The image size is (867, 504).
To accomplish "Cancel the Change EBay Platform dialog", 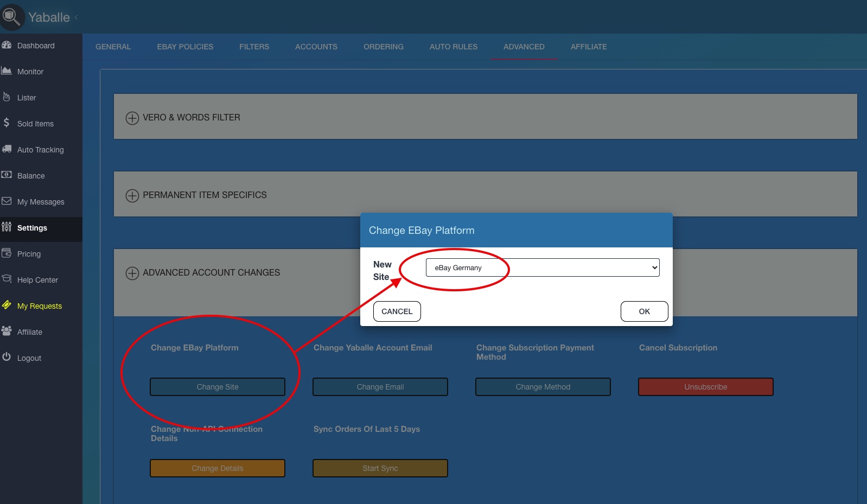I will tap(397, 311).
